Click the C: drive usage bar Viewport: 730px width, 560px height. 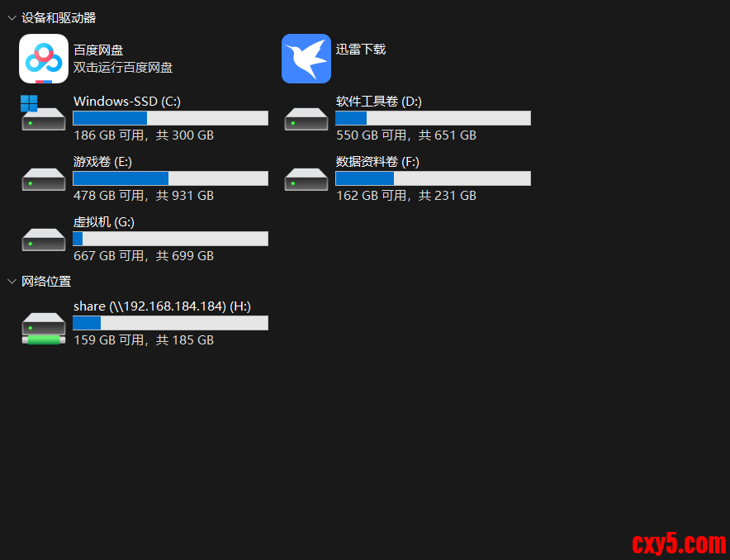[170, 118]
